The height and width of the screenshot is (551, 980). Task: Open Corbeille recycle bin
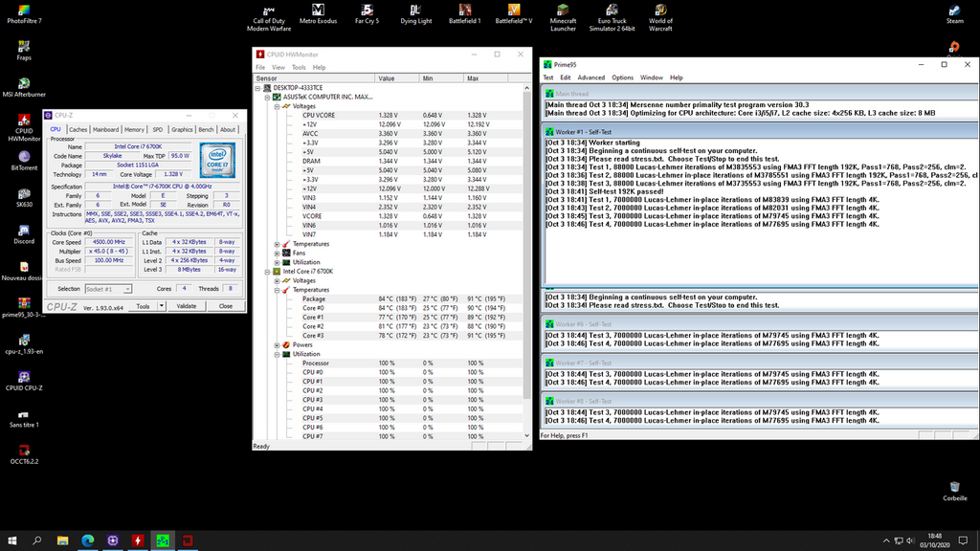[954, 492]
